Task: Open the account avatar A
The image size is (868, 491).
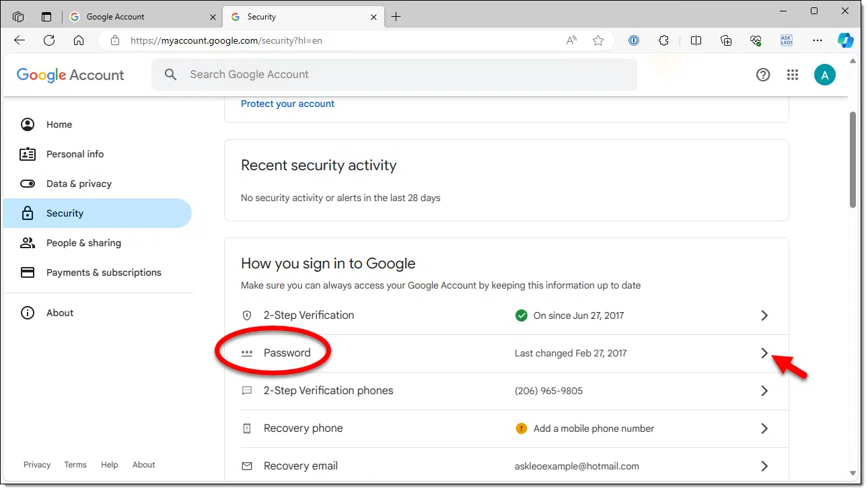Action: pyautogui.click(x=825, y=75)
